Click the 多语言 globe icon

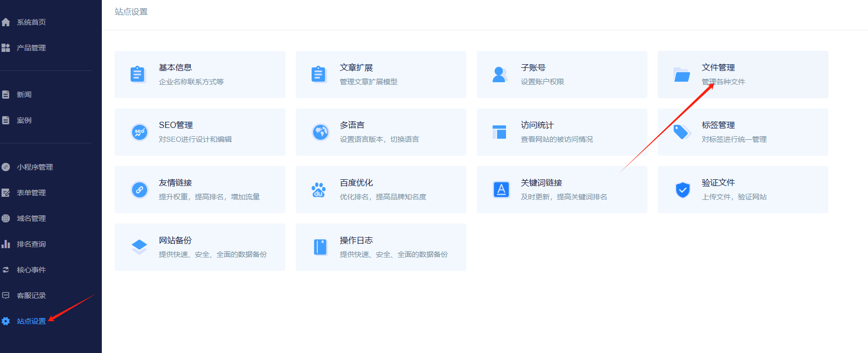click(320, 132)
